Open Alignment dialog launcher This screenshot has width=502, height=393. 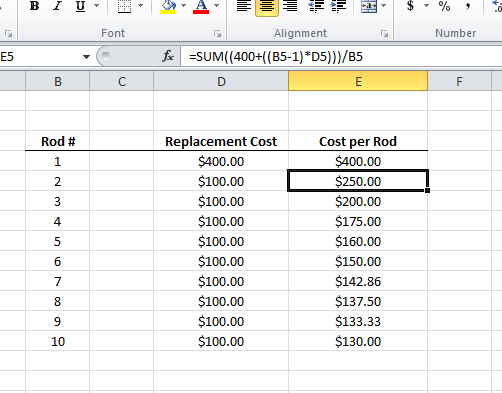(384, 34)
